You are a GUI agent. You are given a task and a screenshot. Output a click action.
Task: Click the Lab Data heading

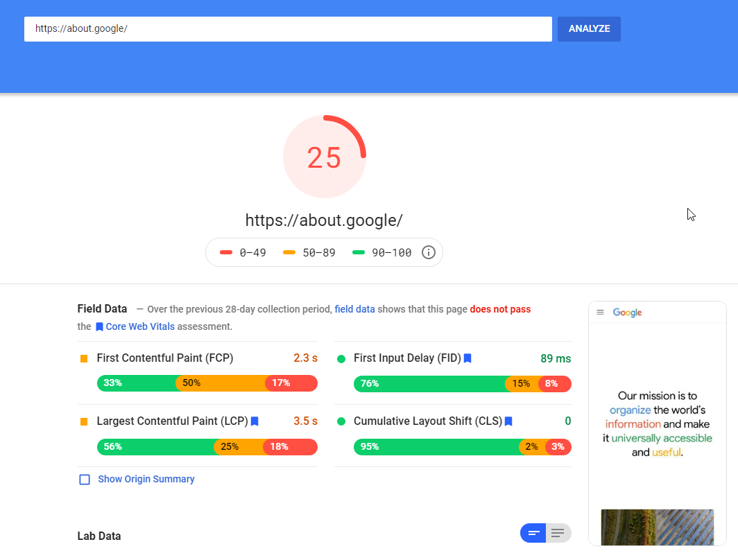pyautogui.click(x=98, y=536)
